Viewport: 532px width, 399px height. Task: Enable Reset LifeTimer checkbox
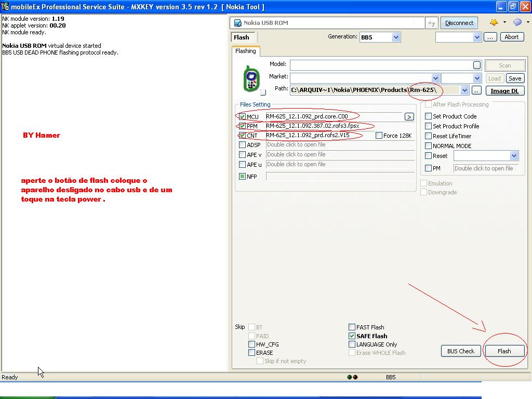click(428, 136)
